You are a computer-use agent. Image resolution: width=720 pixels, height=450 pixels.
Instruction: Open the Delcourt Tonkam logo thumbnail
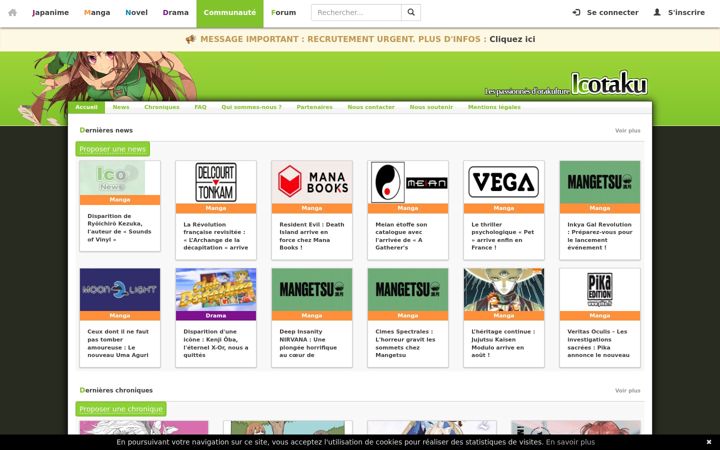pos(216,182)
